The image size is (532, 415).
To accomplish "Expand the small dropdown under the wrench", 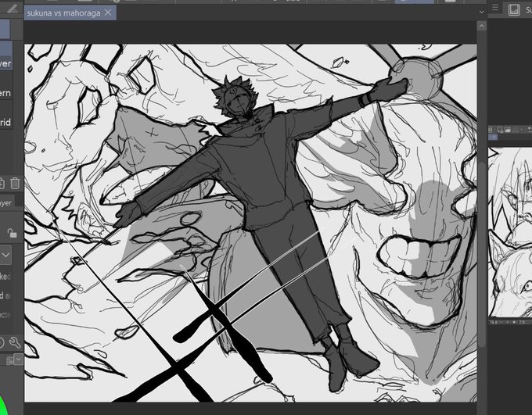I will [x=18, y=360].
